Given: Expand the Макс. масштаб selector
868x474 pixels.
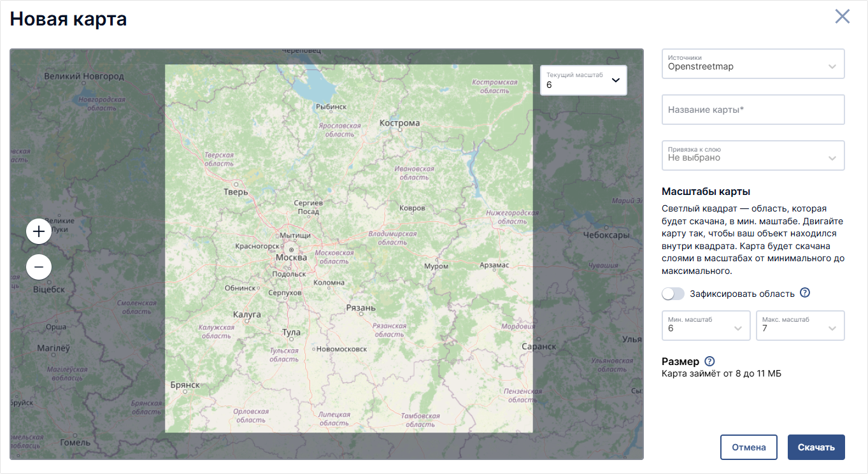Looking at the screenshot, I should [800, 326].
